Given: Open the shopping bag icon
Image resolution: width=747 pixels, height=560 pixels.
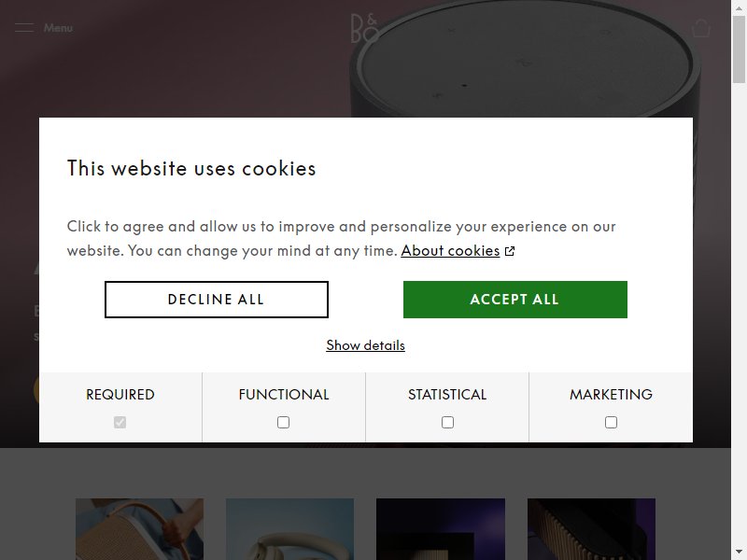Looking at the screenshot, I should click(x=701, y=28).
